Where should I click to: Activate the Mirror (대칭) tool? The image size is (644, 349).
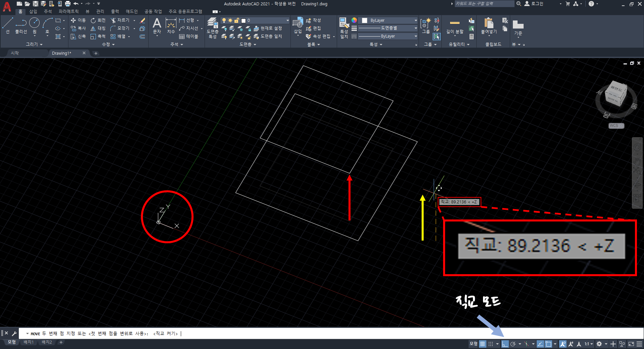[98, 29]
